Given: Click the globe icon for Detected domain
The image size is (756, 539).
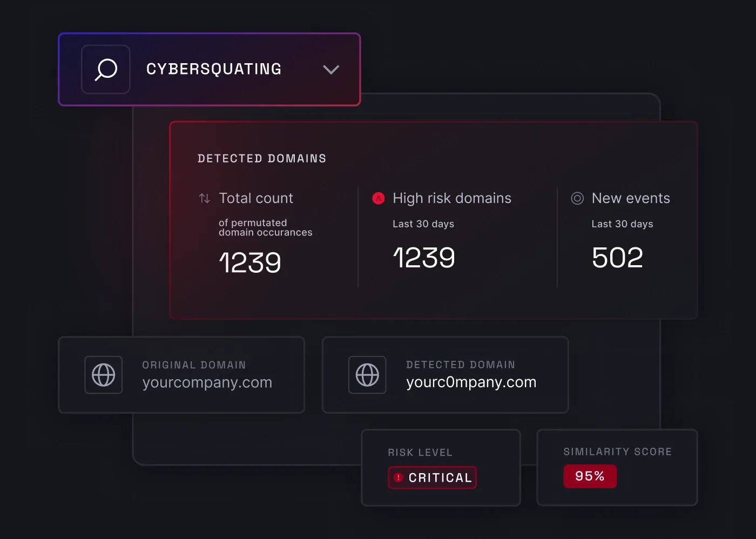Looking at the screenshot, I should click(368, 375).
